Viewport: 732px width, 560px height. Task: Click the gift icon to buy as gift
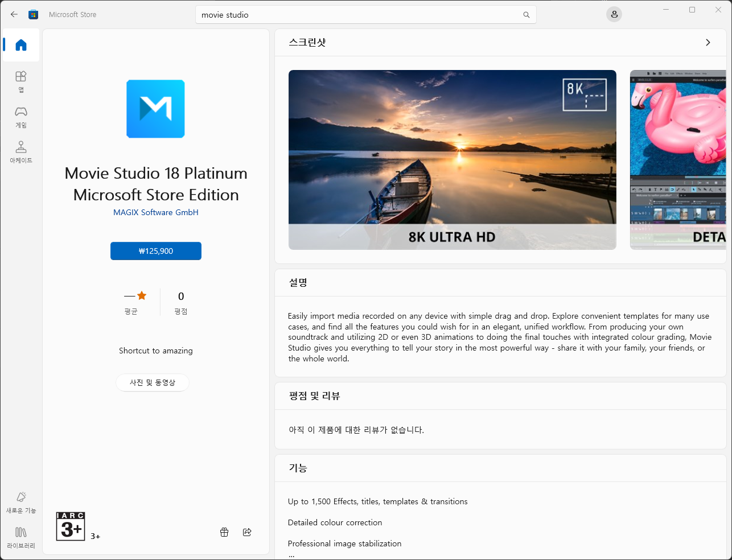tap(224, 532)
